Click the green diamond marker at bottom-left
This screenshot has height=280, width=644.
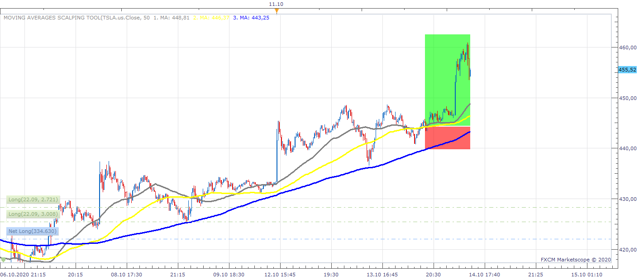[4, 260]
